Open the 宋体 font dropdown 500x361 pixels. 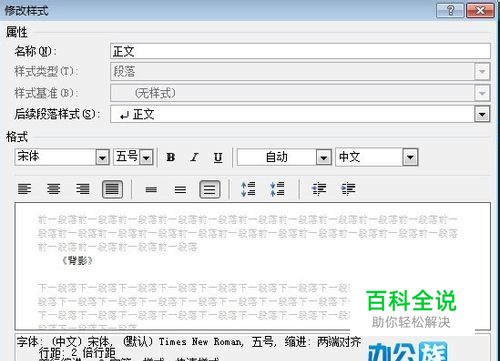[x=102, y=157]
